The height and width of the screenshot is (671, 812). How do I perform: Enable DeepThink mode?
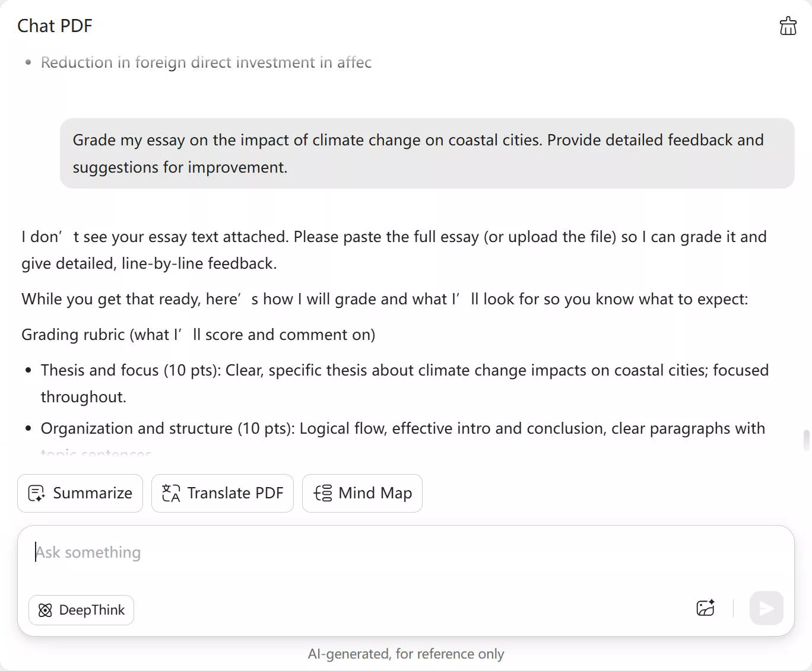click(x=81, y=610)
